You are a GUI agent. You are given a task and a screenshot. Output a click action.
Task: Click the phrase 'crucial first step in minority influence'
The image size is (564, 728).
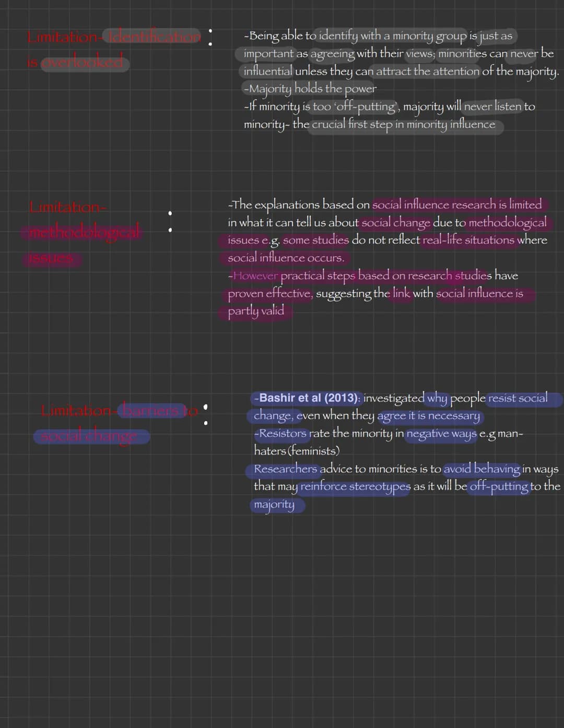tap(403, 124)
